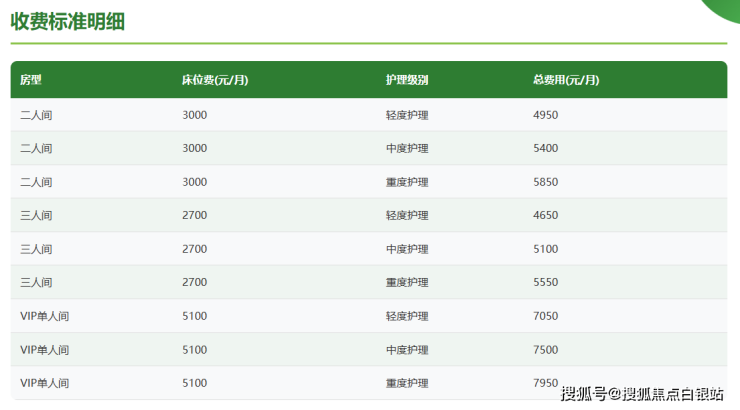The image size is (740, 410).
Task: Select the total cost value 7500
Action: pyautogui.click(x=546, y=350)
